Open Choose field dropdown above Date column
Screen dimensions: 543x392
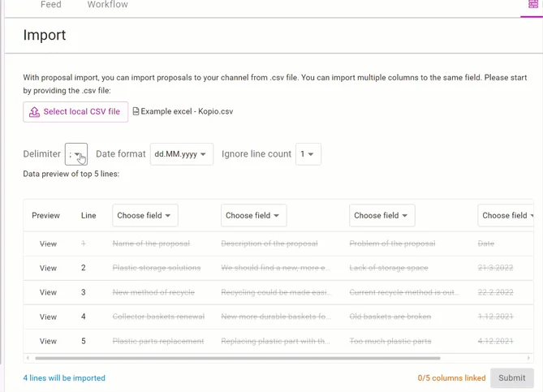pos(506,215)
